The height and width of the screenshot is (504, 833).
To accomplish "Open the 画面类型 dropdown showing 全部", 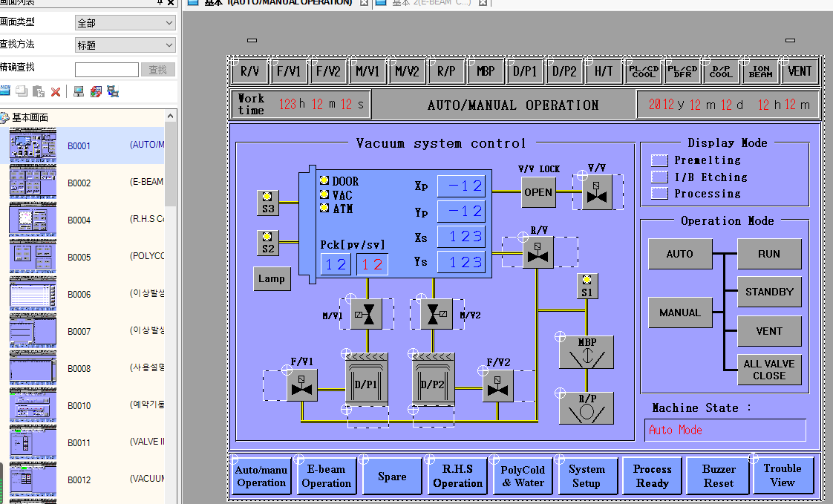I will 125,23.
